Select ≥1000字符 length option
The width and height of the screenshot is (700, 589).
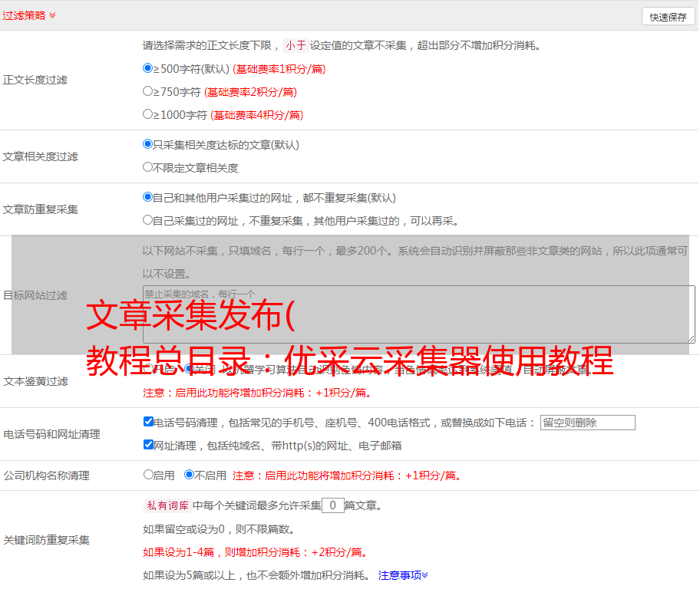(148, 114)
